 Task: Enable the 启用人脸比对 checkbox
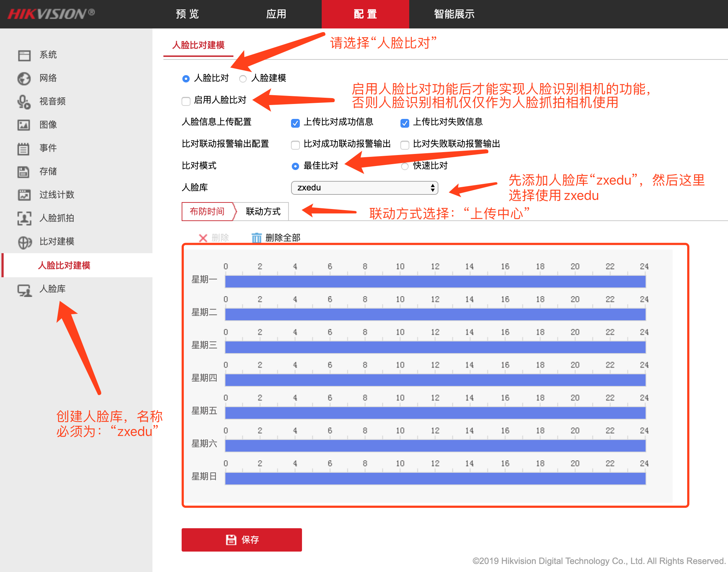(186, 101)
